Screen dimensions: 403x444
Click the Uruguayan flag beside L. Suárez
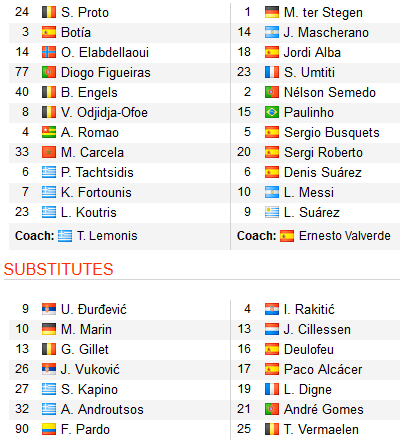(272, 212)
